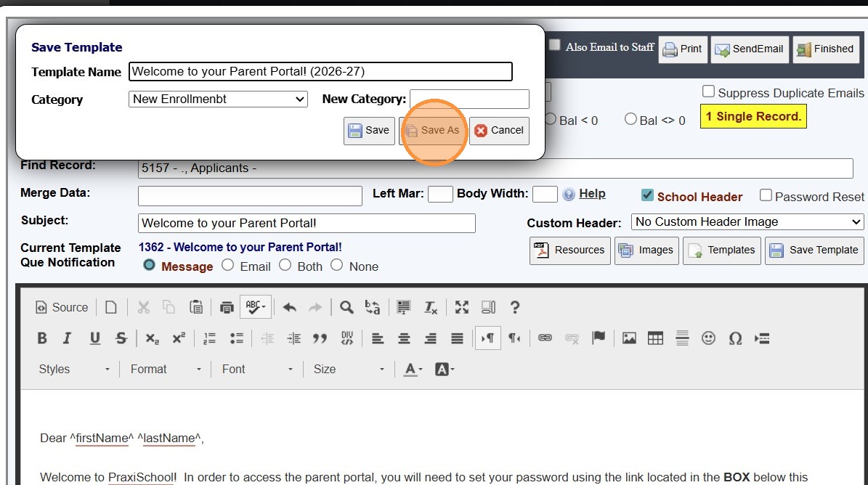
Task: Justify the text alignment
Action: (458, 338)
